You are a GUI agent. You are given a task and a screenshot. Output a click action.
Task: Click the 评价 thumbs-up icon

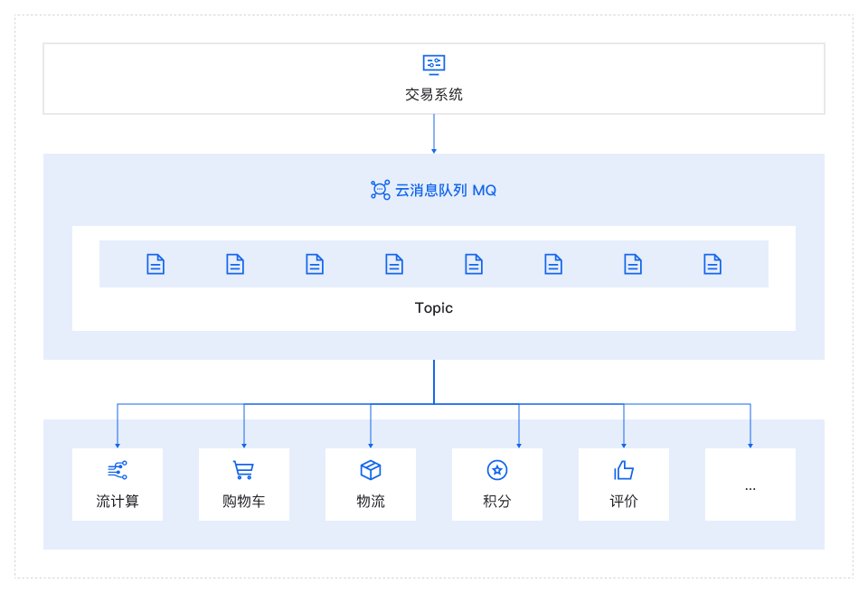coord(624,468)
